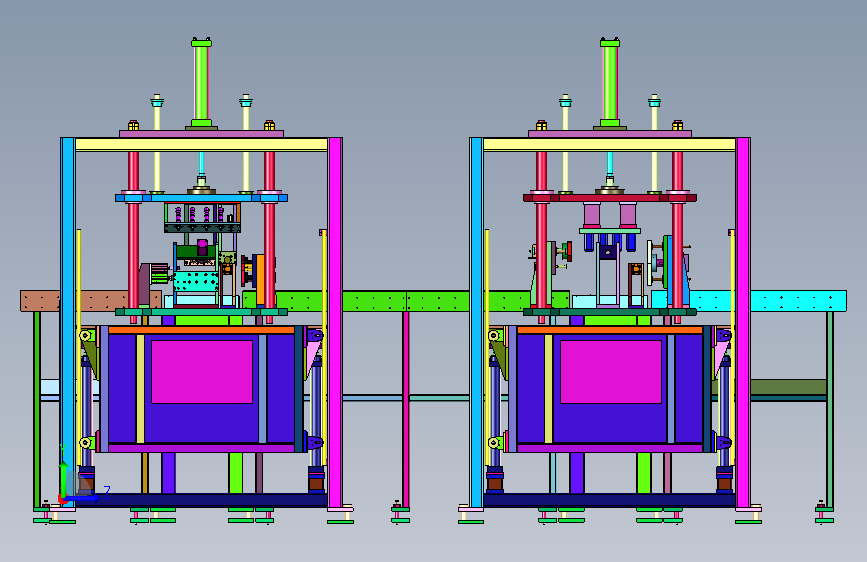Select the green conveyor section between the two machines
Screen dimensions: 867x562
[406, 301]
